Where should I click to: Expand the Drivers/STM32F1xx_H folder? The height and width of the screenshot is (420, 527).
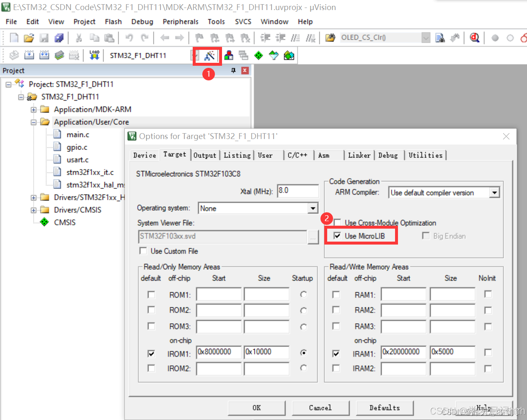(x=34, y=198)
